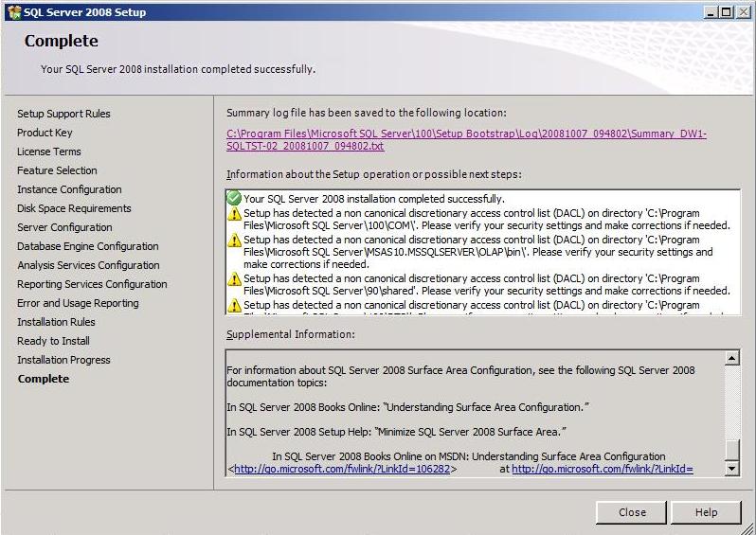Click the DACL warning about 100\COM
The width and height of the screenshot is (756, 535).
click(x=487, y=220)
